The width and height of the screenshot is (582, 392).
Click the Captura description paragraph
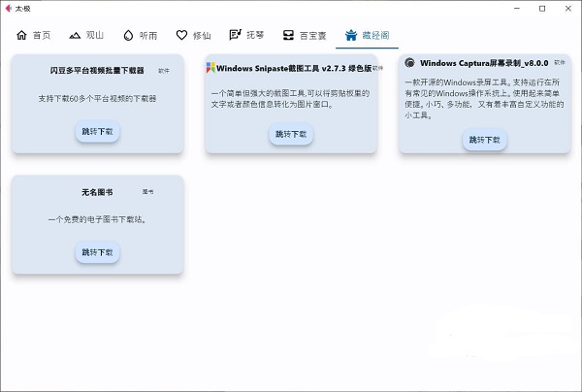pos(484,98)
